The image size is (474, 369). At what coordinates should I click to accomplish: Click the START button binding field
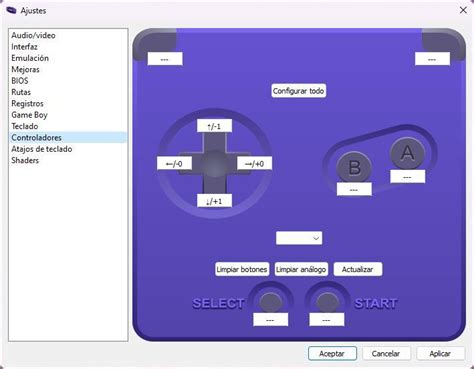point(327,320)
